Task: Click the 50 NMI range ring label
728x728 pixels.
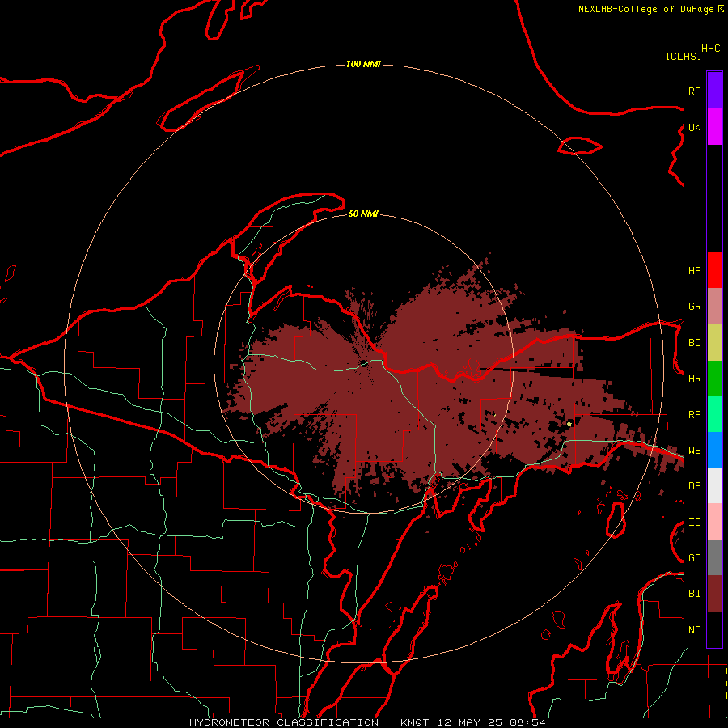Action: click(x=363, y=214)
